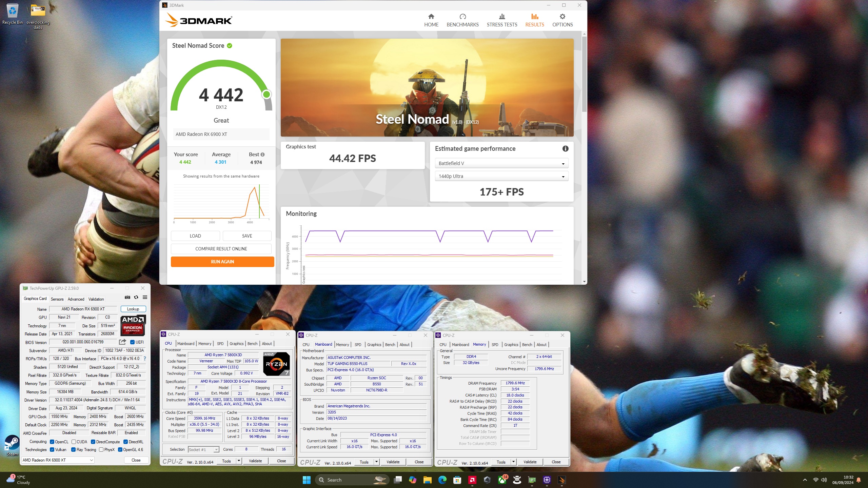Click COMPARE RESULT ONLINE
This screenshot has width=868, height=488.
point(221,249)
